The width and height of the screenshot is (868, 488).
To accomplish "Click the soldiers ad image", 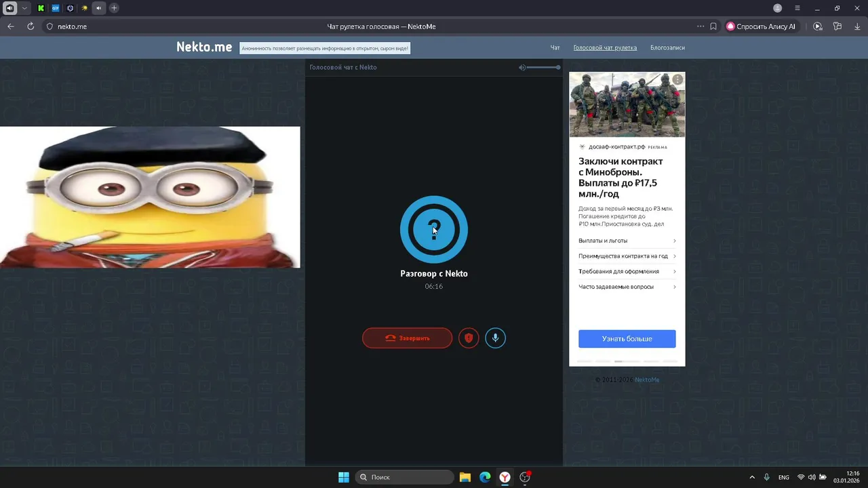I will 627,104.
